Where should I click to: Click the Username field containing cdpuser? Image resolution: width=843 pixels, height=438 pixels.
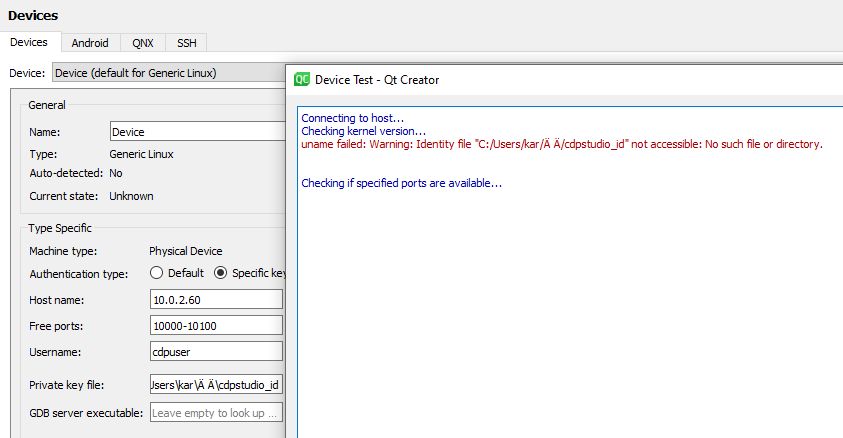coord(215,352)
